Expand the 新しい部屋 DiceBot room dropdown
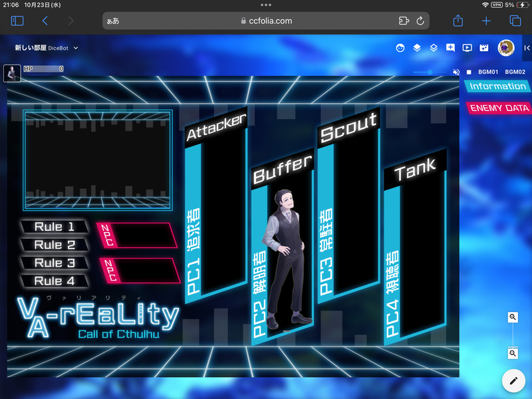This screenshot has height=399, width=532. click(47, 48)
